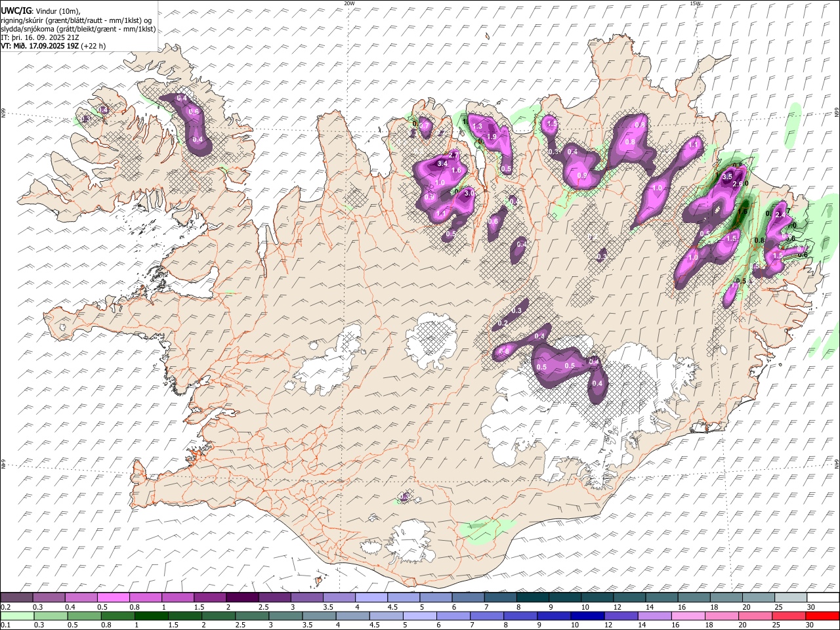This screenshot has width=840, height=630.
Task: Click the gray-green swatch labeled 3 in rain legend
Action: coord(285,616)
